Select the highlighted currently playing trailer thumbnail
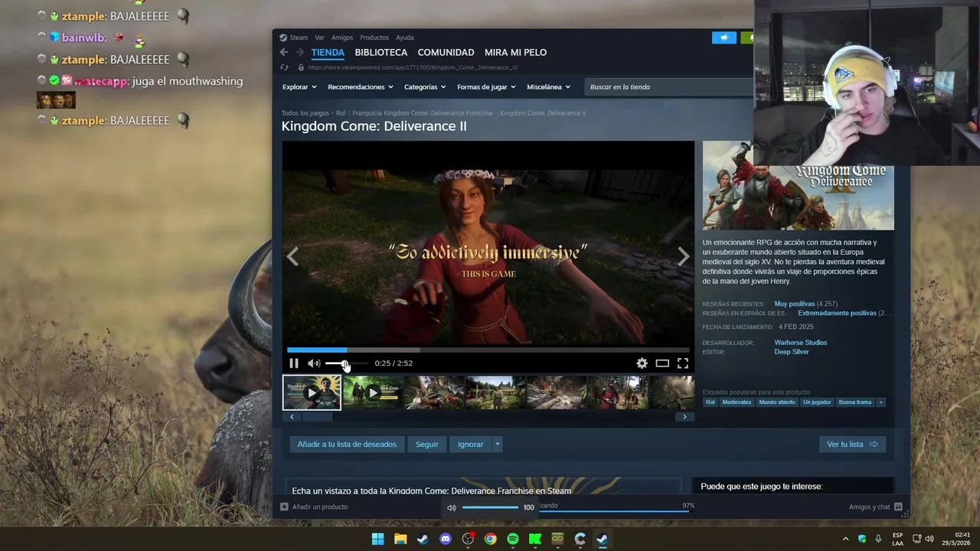Screen dimensions: 980x551 [x=312, y=393]
